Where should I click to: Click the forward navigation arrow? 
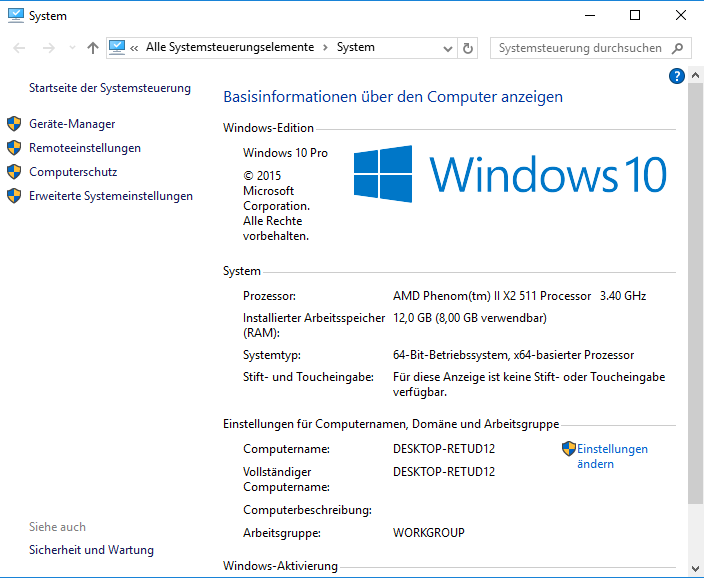(46, 48)
